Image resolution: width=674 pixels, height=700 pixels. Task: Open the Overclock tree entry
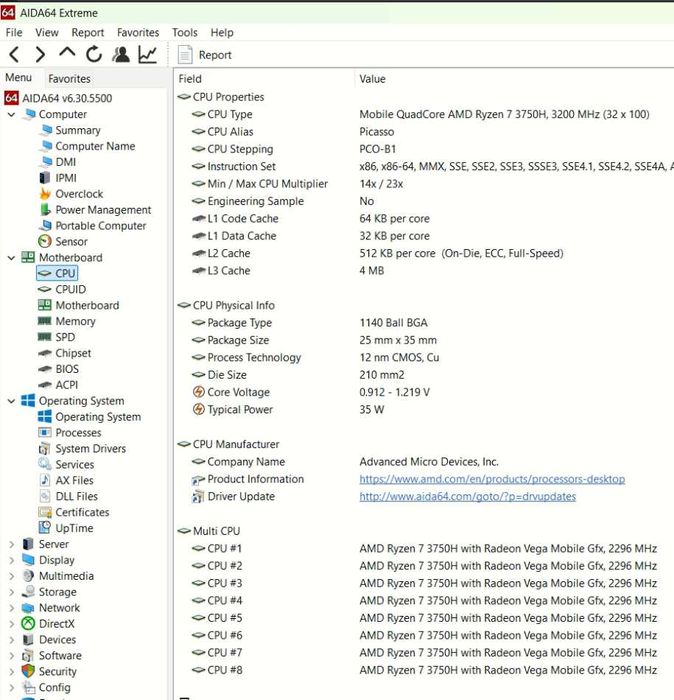(x=78, y=194)
